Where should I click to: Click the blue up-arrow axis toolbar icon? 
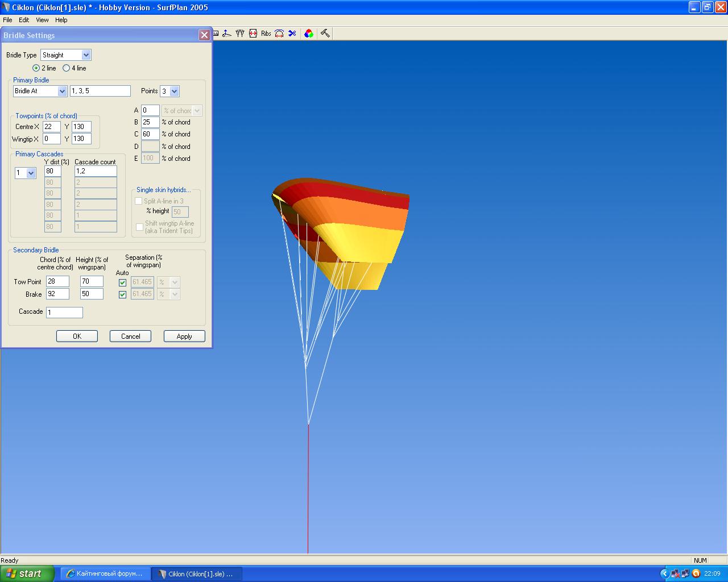tap(227, 34)
